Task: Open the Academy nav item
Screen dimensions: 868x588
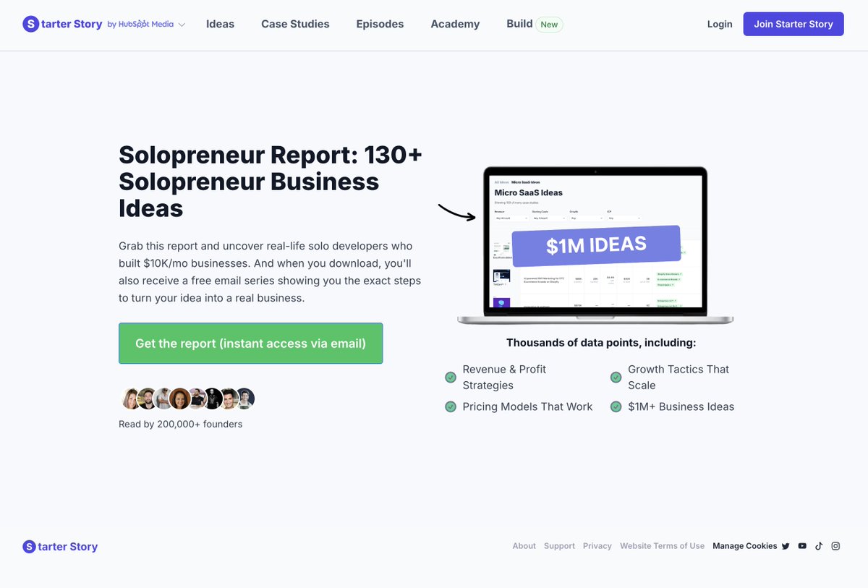Action: coord(455,24)
